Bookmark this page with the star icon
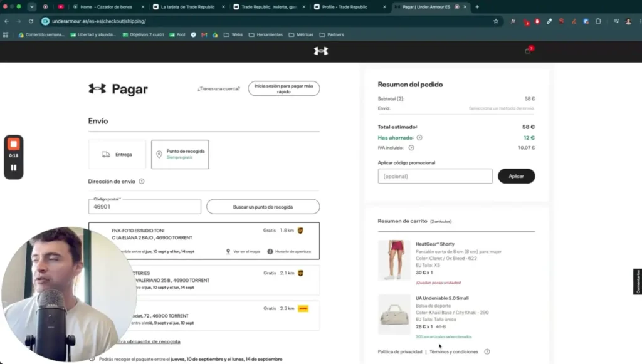 (x=495, y=21)
